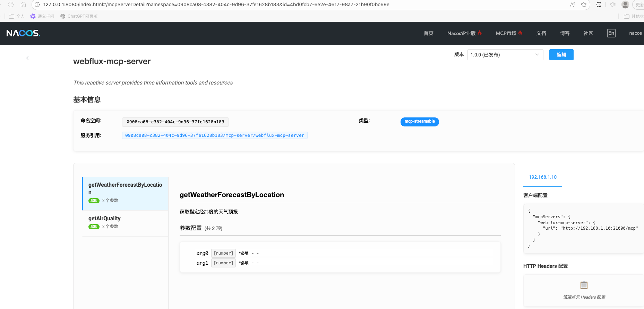This screenshot has height=309, width=644.
Task: Click the empty Headers clipboard icon
Action: [584, 285]
